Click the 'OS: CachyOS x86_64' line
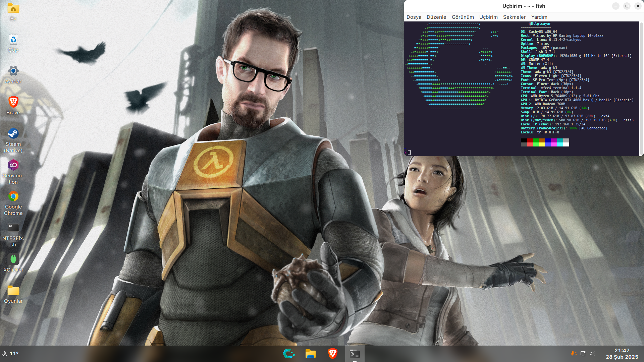This screenshot has width=644, height=362. (539, 32)
